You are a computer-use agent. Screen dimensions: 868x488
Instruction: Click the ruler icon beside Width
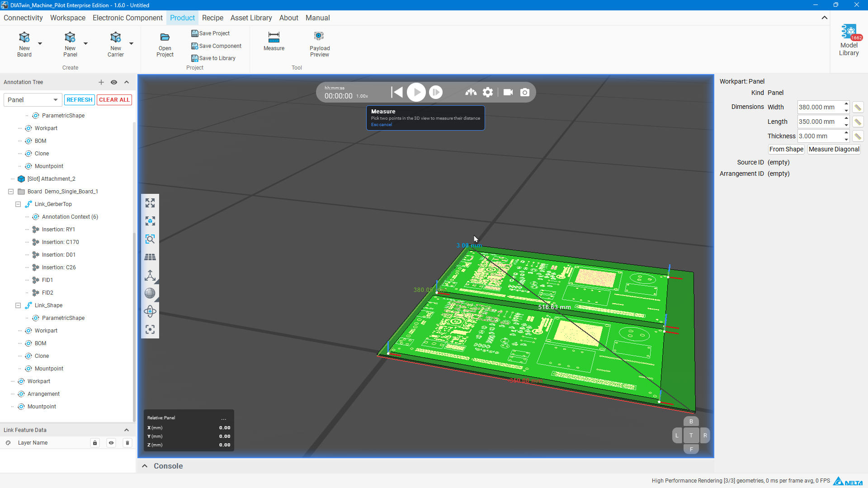point(858,107)
